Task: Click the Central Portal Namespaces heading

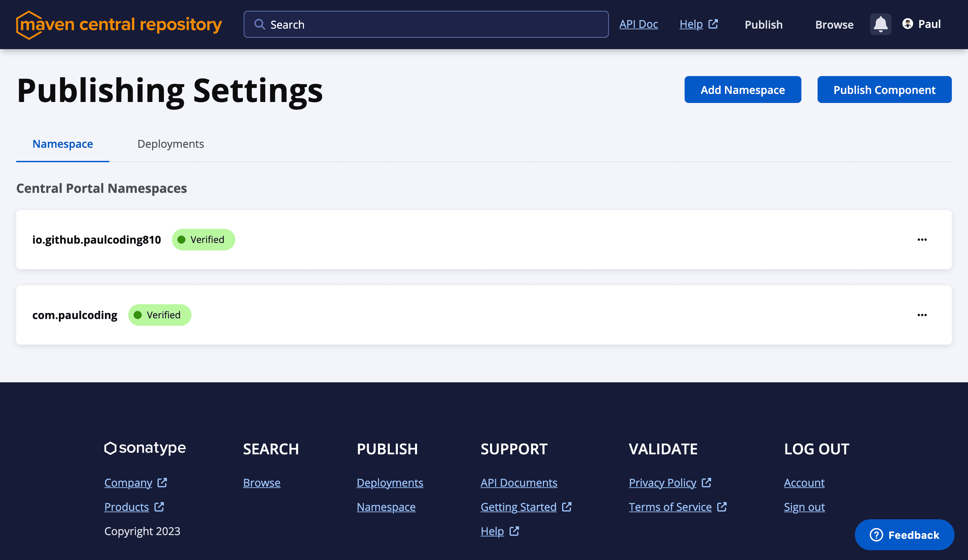Action: pos(101,188)
